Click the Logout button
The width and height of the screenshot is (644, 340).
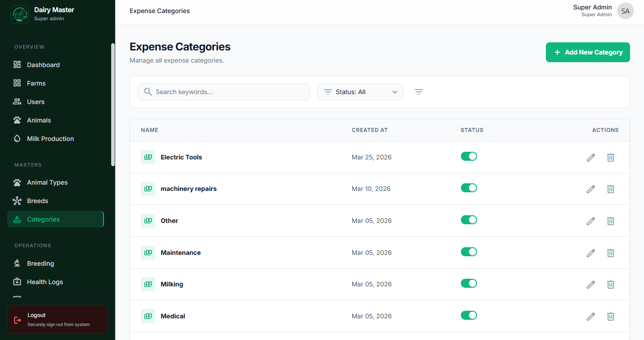click(57, 319)
